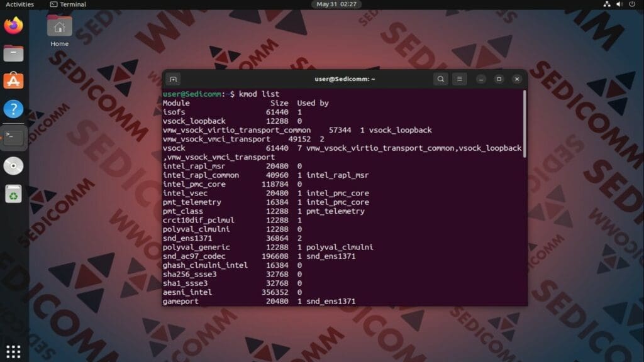
Task: Select the 'isofs' module row
Action: (x=344, y=112)
